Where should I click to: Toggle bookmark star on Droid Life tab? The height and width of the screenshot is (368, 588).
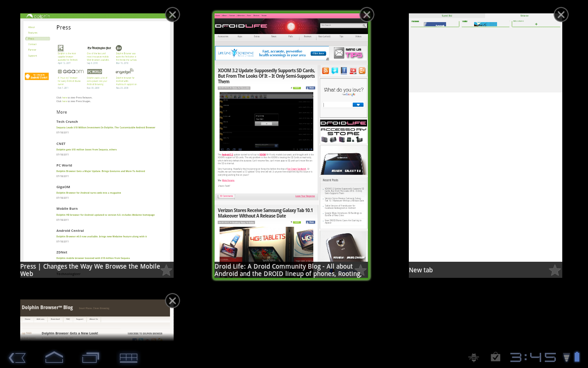coord(360,270)
